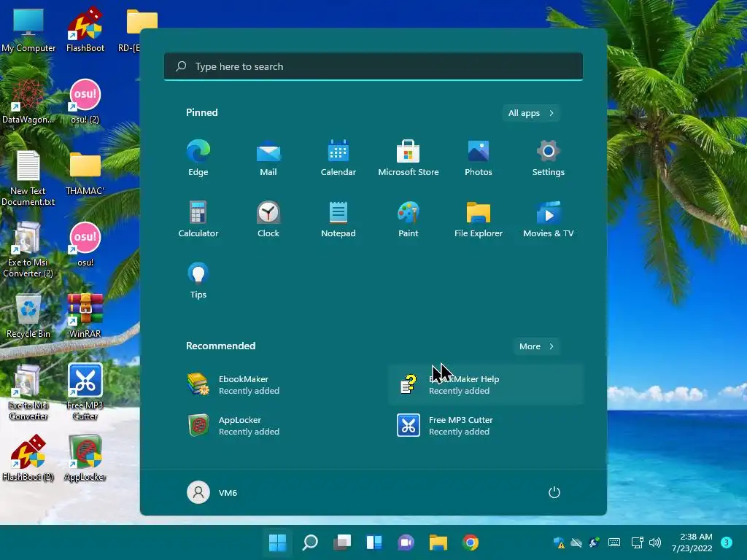Launch Microsoft Store from pinned apps
Image resolution: width=747 pixels, height=560 pixels.
pos(409,158)
